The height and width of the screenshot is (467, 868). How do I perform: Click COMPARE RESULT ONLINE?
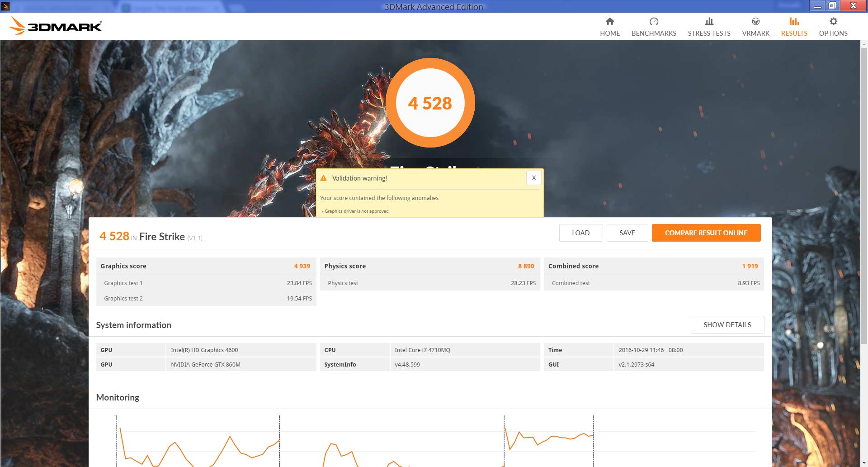[706, 233]
